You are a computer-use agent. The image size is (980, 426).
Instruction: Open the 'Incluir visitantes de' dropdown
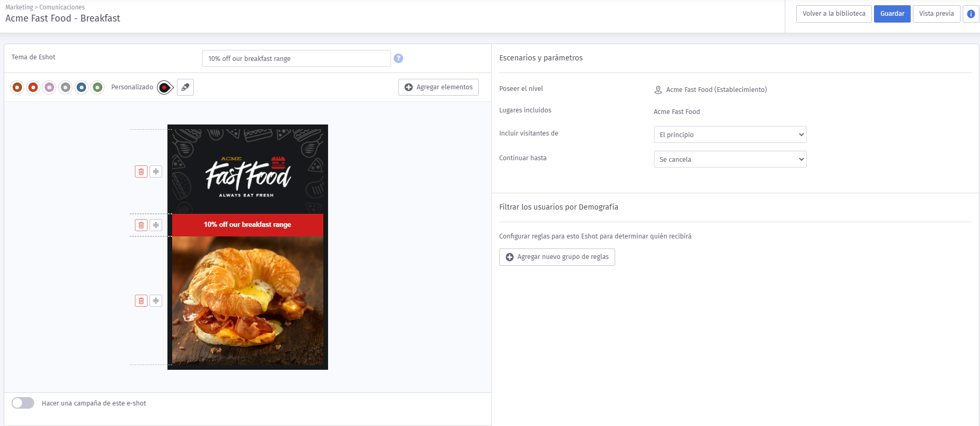730,134
